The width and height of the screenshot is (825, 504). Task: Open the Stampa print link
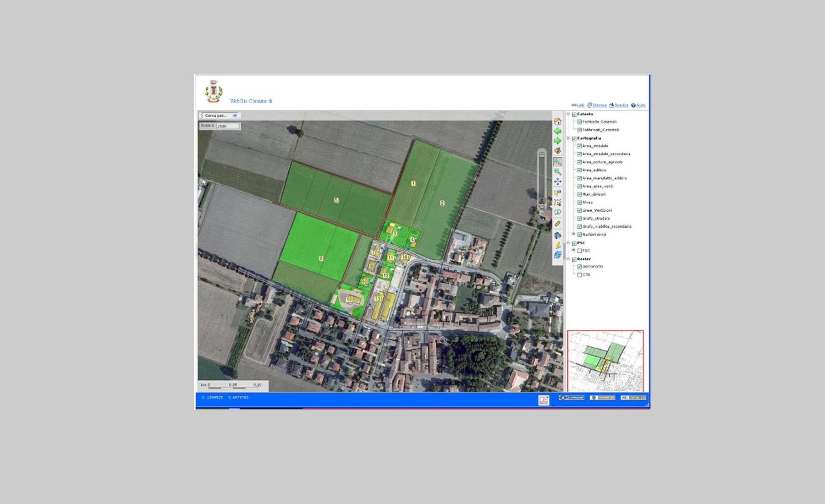click(x=599, y=105)
